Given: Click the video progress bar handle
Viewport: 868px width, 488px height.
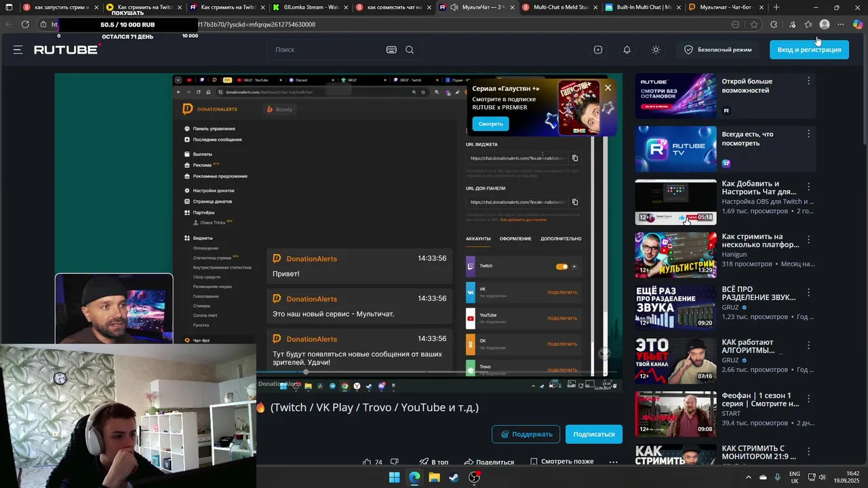Looking at the screenshot, I should coord(306,371).
